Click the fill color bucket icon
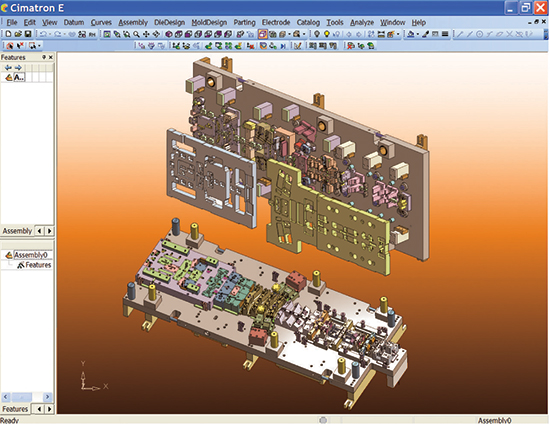This screenshot has width=550, height=429. [411, 34]
